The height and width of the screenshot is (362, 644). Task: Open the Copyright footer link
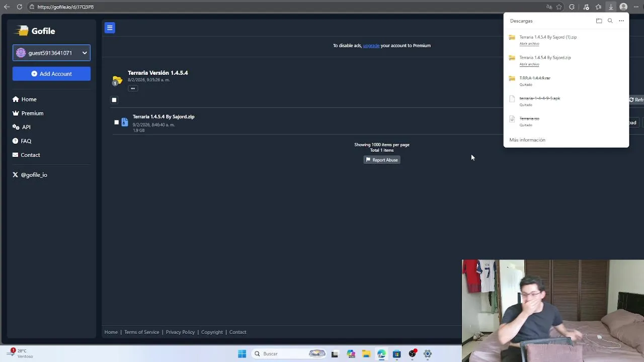tap(212, 332)
